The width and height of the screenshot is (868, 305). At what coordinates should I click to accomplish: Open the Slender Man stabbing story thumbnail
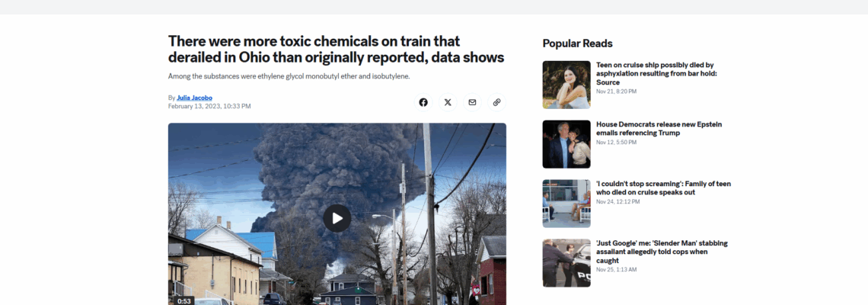pyautogui.click(x=566, y=263)
